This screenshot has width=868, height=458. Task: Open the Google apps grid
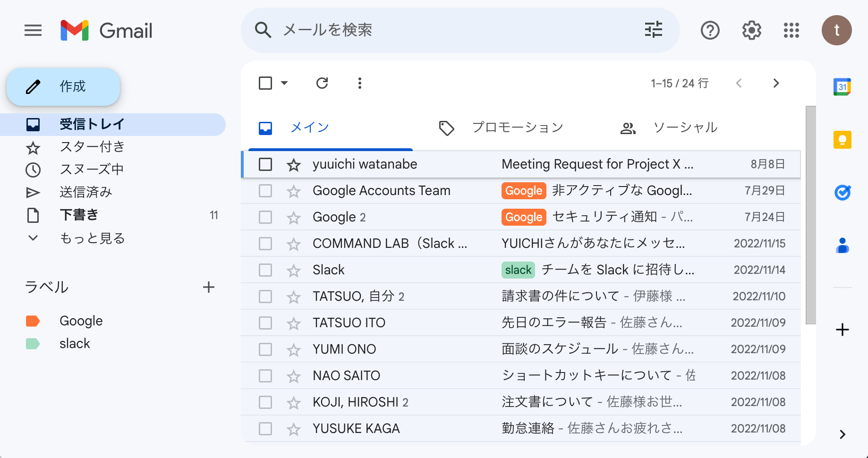pos(791,31)
